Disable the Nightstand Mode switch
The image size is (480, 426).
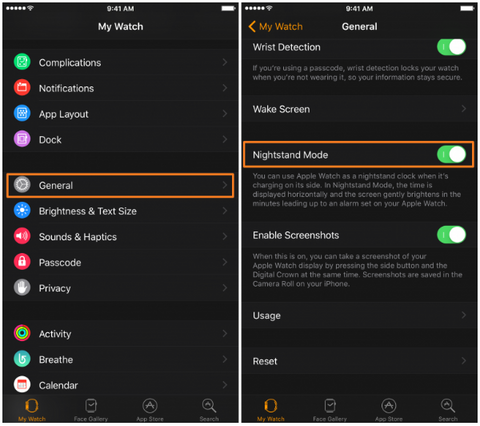(x=452, y=155)
